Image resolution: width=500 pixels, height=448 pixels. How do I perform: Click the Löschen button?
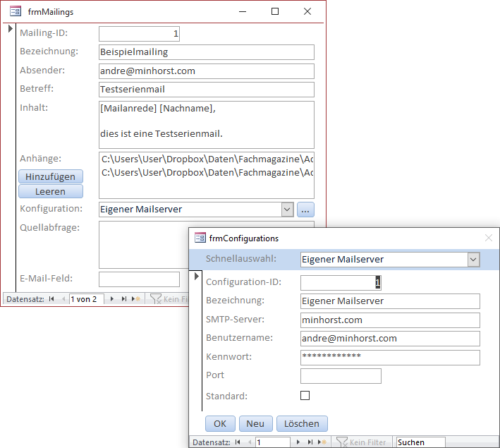click(x=302, y=423)
